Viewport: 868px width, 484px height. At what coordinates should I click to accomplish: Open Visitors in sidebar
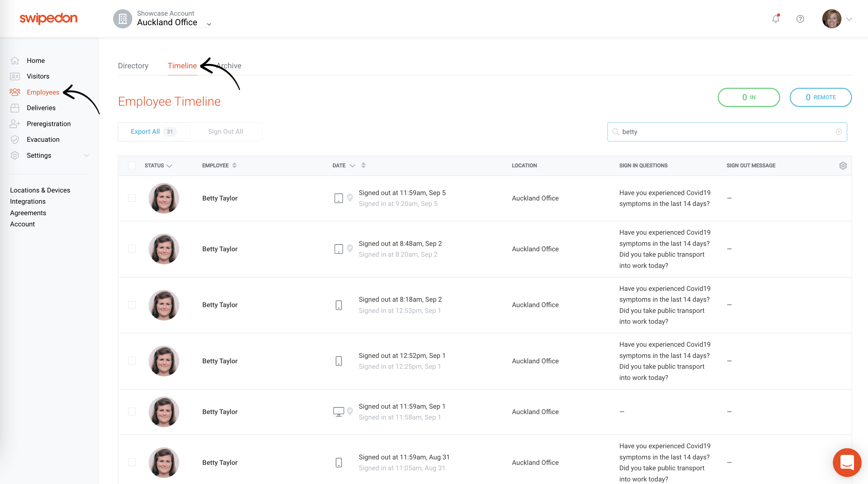click(x=38, y=76)
